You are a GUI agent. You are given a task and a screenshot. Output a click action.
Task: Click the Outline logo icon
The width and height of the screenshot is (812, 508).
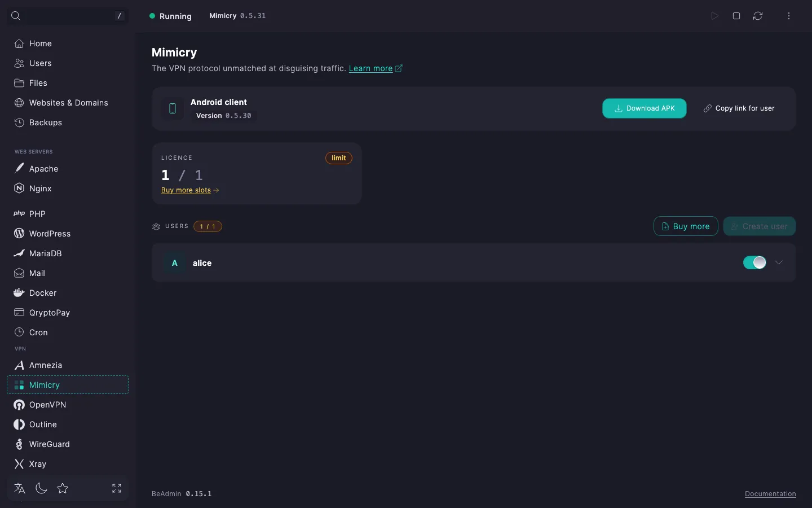click(x=19, y=424)
